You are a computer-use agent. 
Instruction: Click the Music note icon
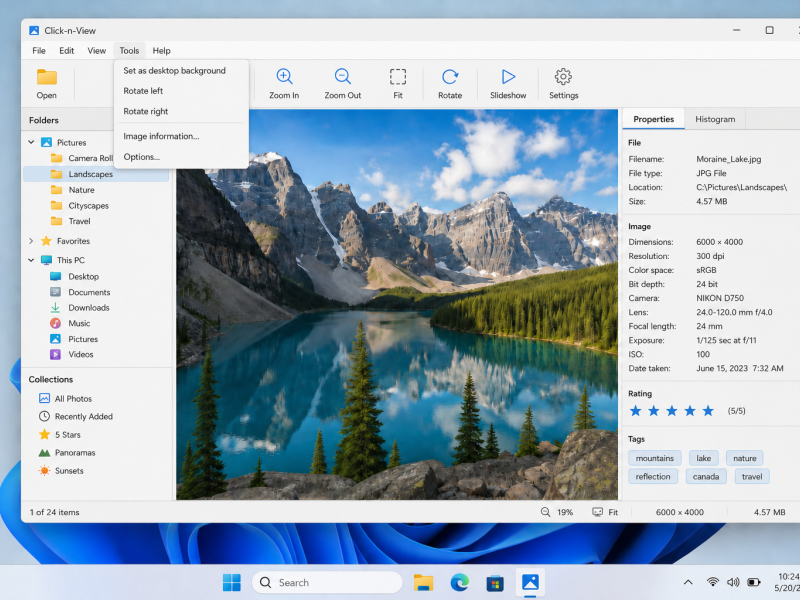pyautogui.click(x=55, y=323)
